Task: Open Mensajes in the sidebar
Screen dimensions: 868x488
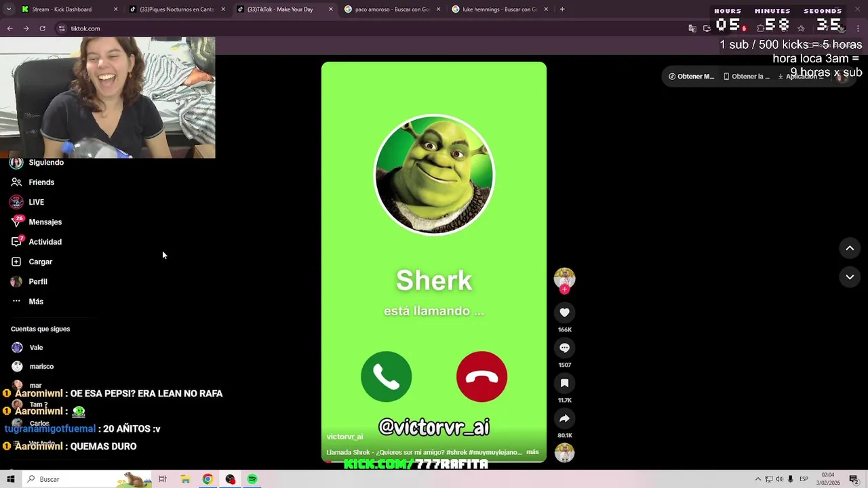Action: tap(36, 222)
